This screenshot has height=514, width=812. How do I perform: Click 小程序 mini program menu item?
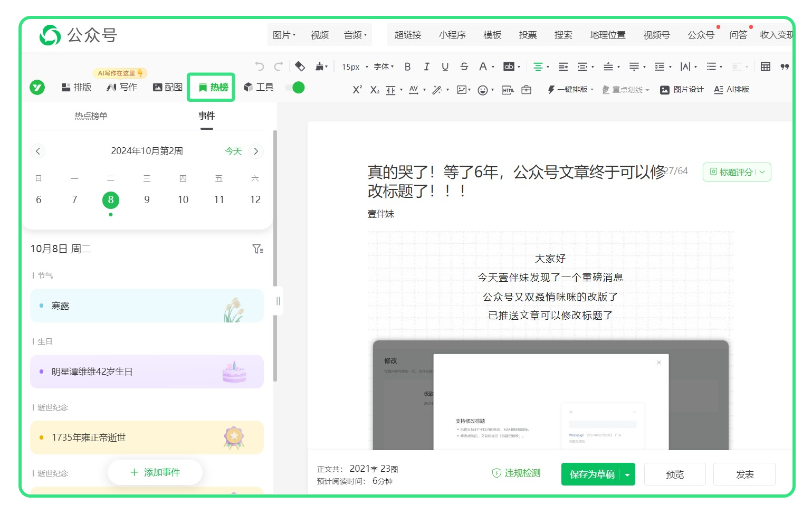(452, 35)
